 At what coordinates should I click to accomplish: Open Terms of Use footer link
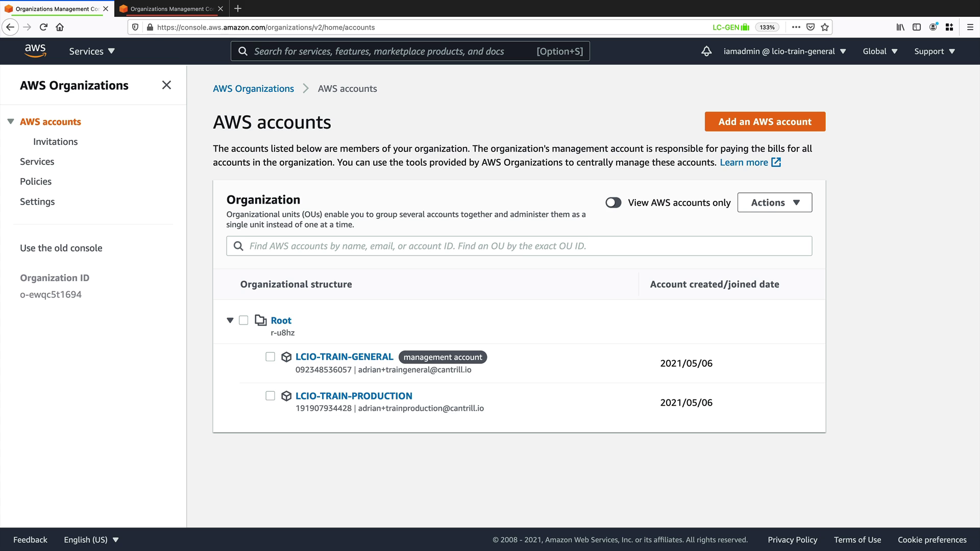[857, 540]
